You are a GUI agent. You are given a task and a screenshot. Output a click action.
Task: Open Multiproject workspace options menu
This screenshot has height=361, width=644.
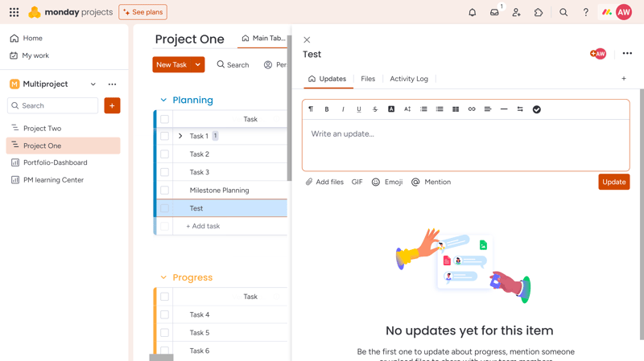[112, 84]
